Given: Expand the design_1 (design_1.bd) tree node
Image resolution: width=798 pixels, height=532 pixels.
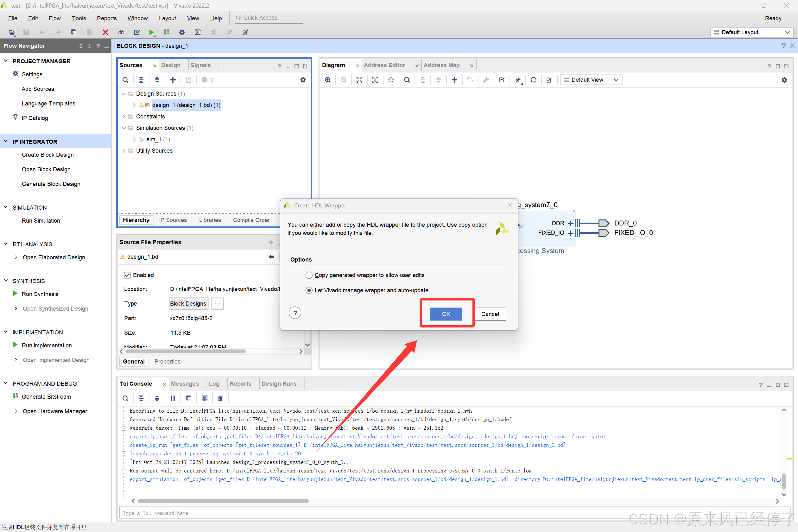Looking at the screenshot, I should pyautogui.click(x=134, y=105).
